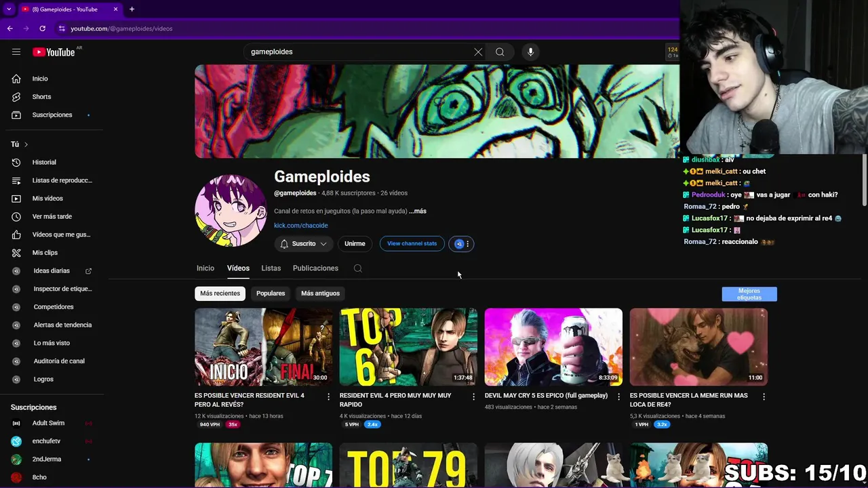Expand the Tú section chevron
Viewport: 868px width, 488px height.
26,144
